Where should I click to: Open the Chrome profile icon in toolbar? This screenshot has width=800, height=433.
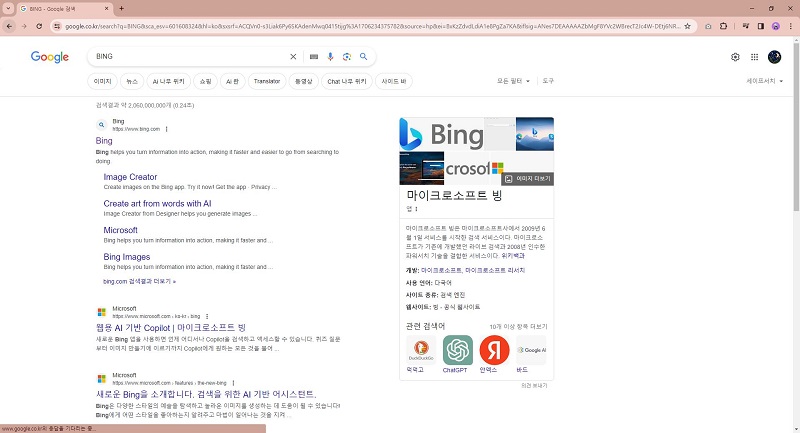776,26
